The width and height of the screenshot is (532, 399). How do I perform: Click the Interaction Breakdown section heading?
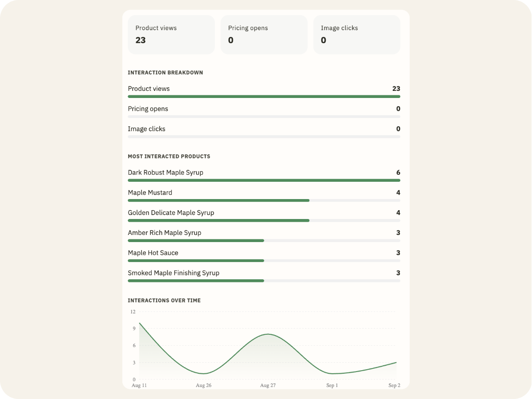[x=165, y=73]
